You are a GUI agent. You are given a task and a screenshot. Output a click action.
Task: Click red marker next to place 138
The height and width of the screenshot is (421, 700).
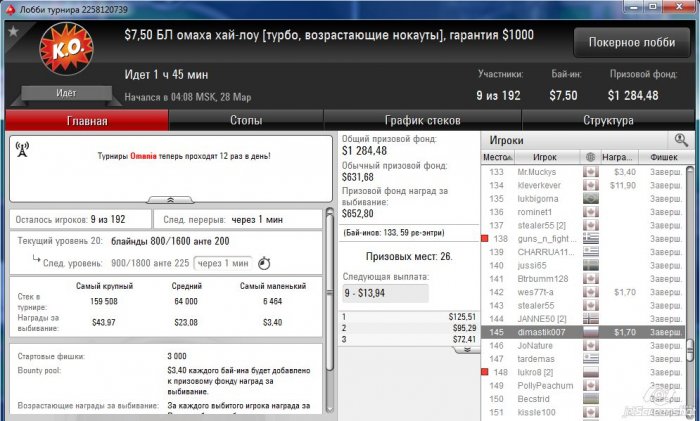pos(485,239)
